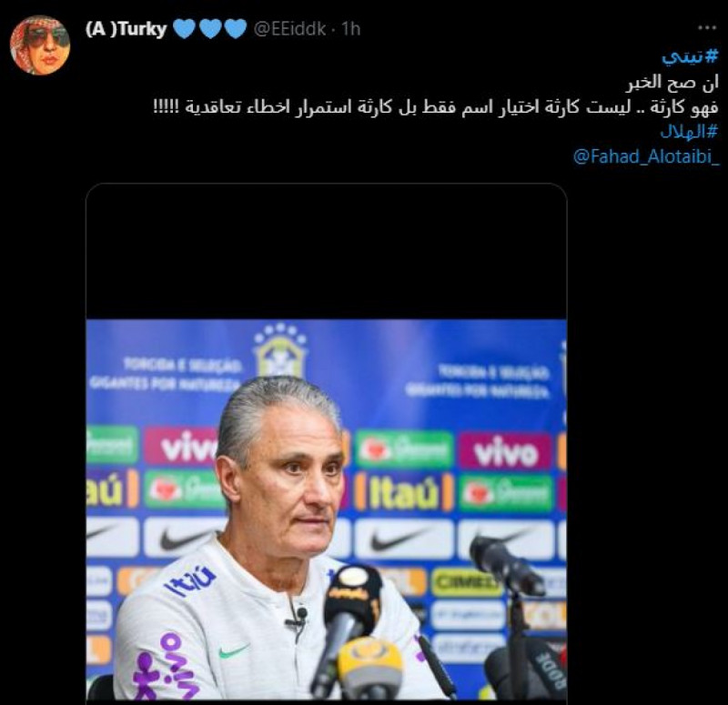This screenshot has width=728, height=705.
Task: Click the CBF crest in the photo backdrop
Action: click(280, 350)
